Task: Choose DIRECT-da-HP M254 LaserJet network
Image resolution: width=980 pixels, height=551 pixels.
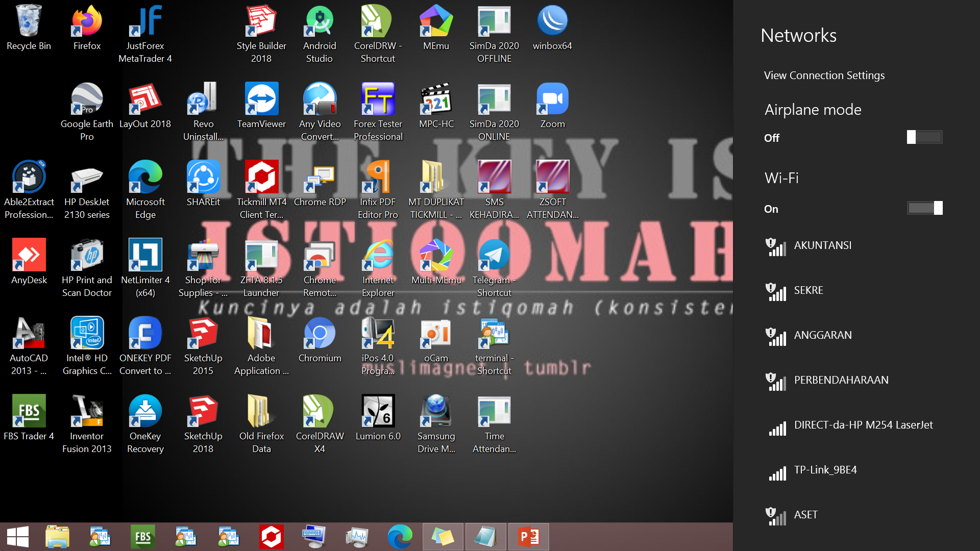Action: pyautogui.click(x=863, y=425)
